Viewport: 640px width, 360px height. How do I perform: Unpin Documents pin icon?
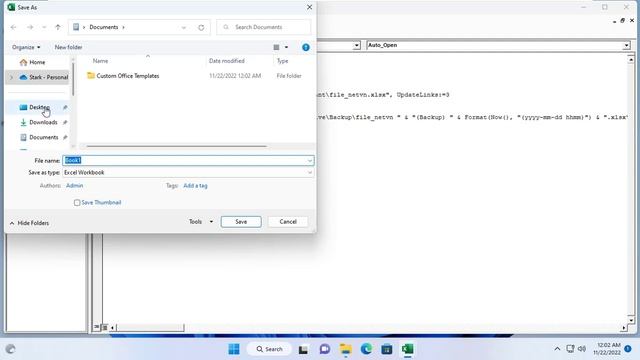click(65, 138)
